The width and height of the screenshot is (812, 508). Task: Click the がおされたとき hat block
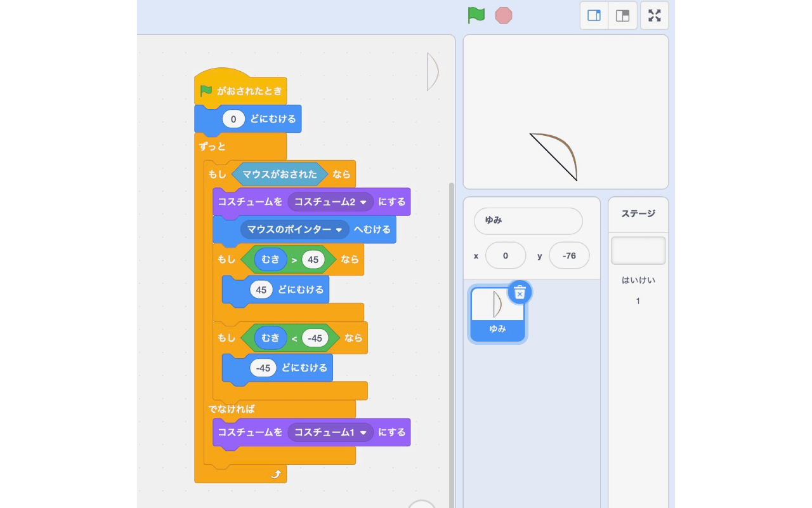pyautogui.click(x=240, y=88)
